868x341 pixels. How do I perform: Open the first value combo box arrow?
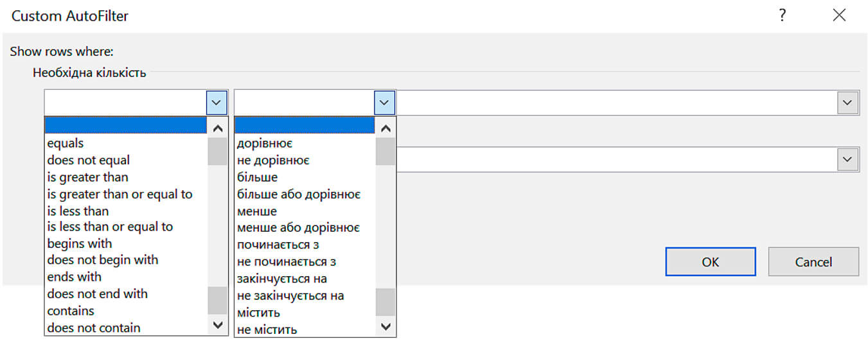pos(848,103)
